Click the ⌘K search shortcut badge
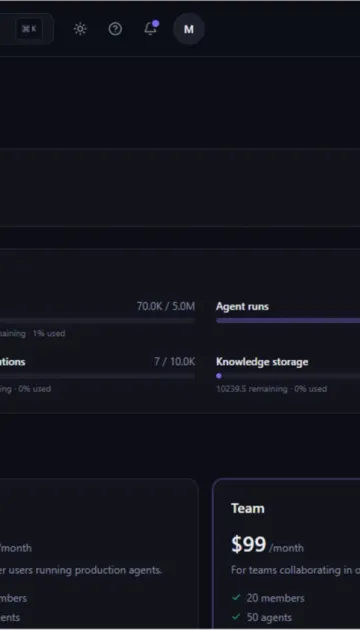Image resolution: width=360 pixels, height=630 pixels. 29,29
